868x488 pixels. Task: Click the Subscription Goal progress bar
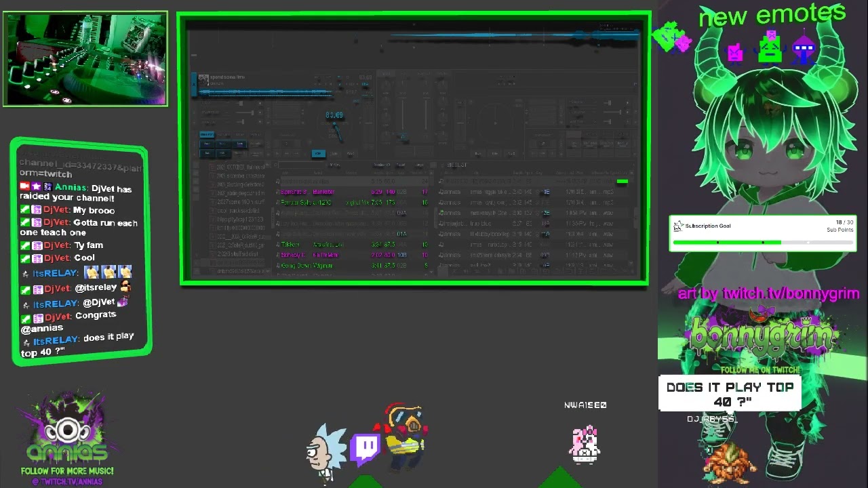[763, 242]
